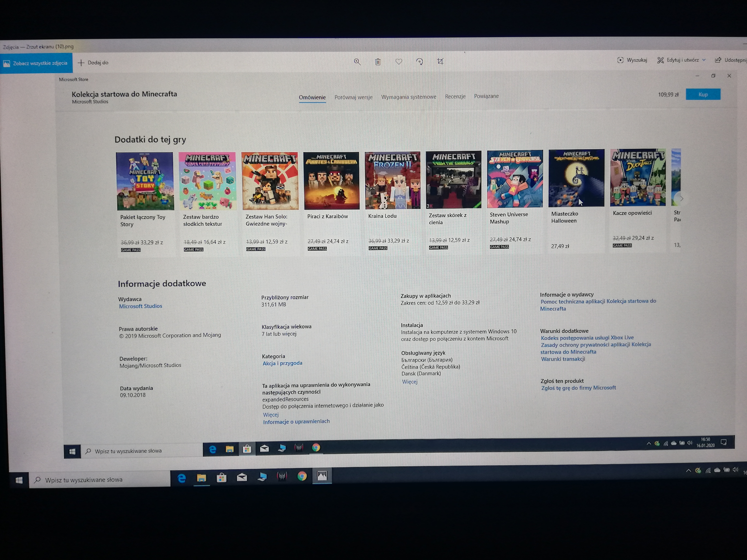The height and width of the screenshot is (560, 747).
Task: Open Kodeks postępowania usługi Xbox Live link
Action: pyautogui.click(x=587, y=338)
